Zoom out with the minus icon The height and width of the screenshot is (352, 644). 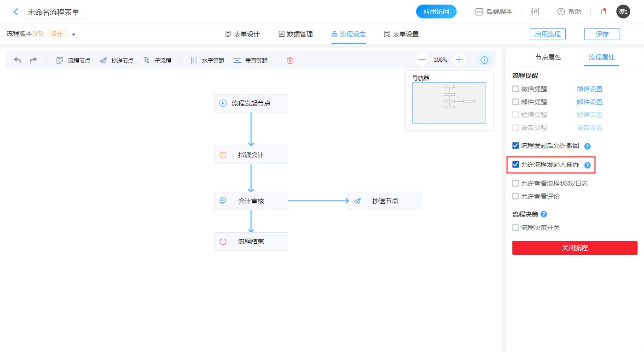coord(422,60)
